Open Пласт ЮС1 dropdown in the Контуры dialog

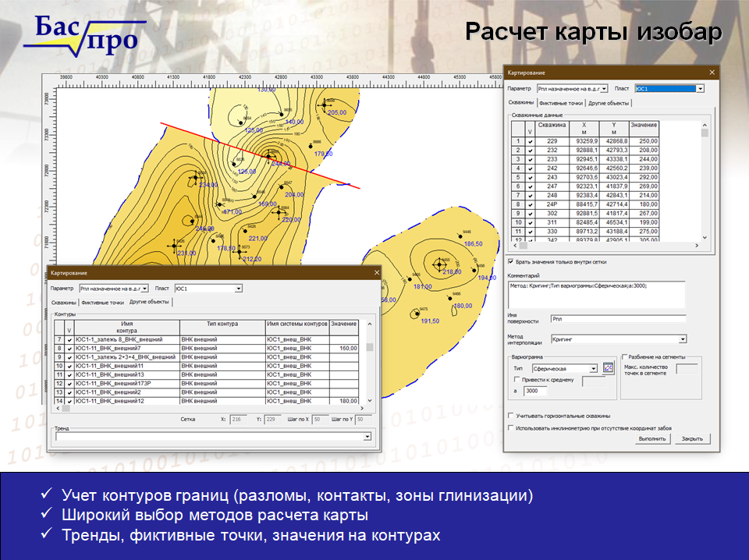coord(239,289)
